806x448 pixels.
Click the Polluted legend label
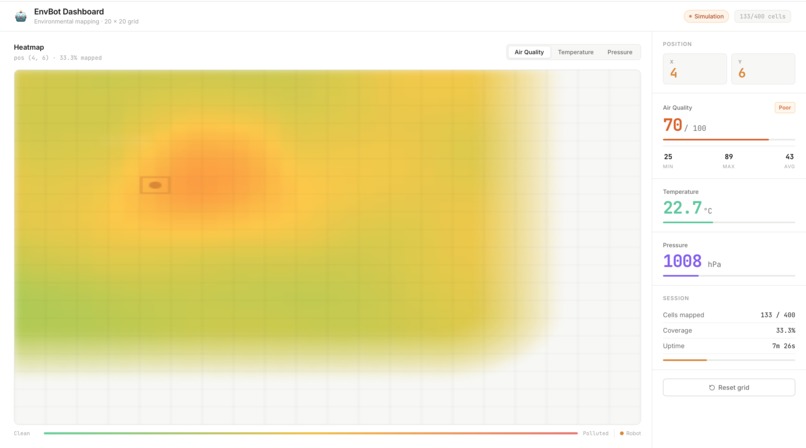coord(595,433)
